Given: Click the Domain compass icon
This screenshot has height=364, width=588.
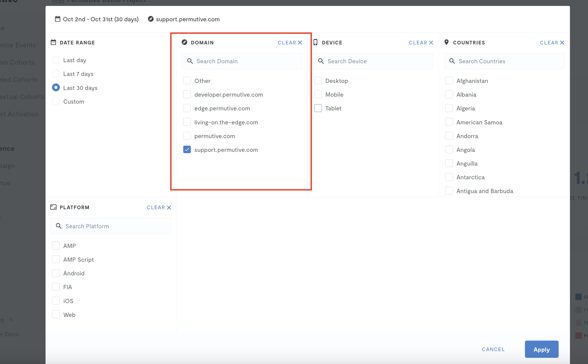Looking at the screenshot, I should click(184, 42).
